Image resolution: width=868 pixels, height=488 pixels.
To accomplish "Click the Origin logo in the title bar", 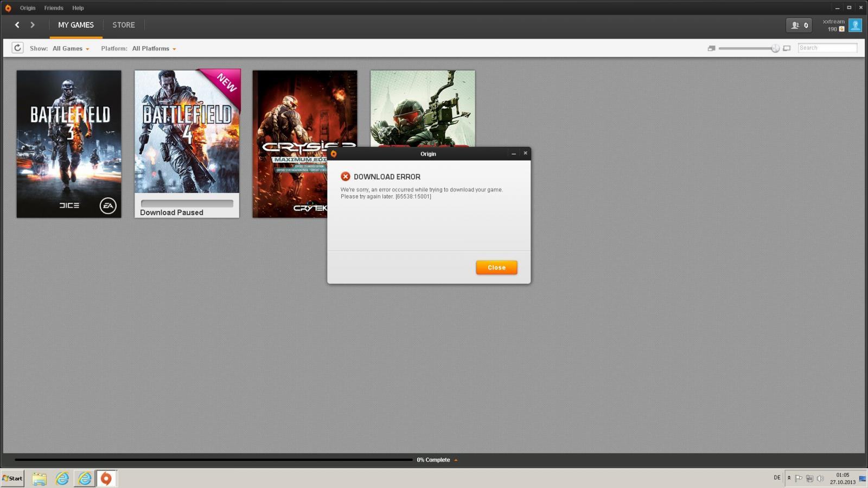I will pos(8,8).
